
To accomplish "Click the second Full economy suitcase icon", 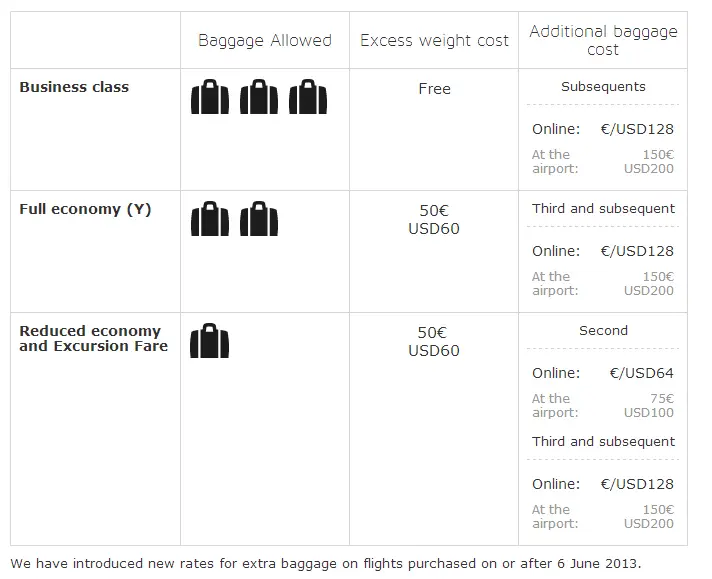I will 259,218.
